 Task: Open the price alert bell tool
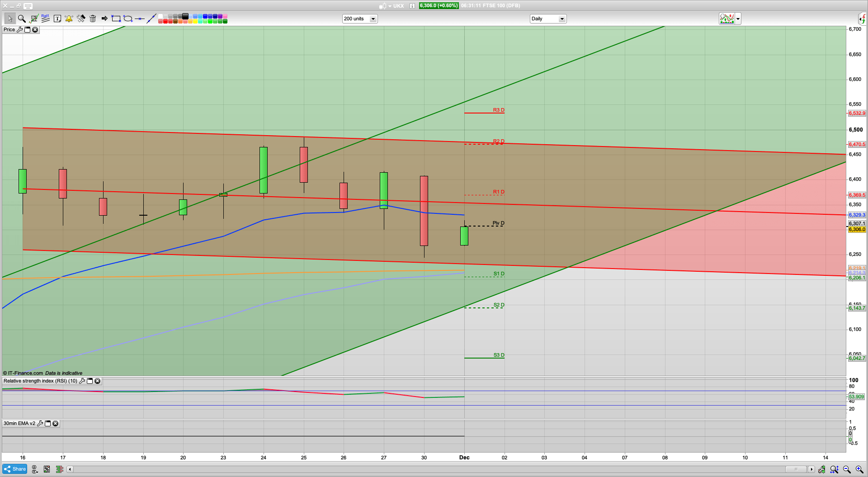(x=69, y=19)
